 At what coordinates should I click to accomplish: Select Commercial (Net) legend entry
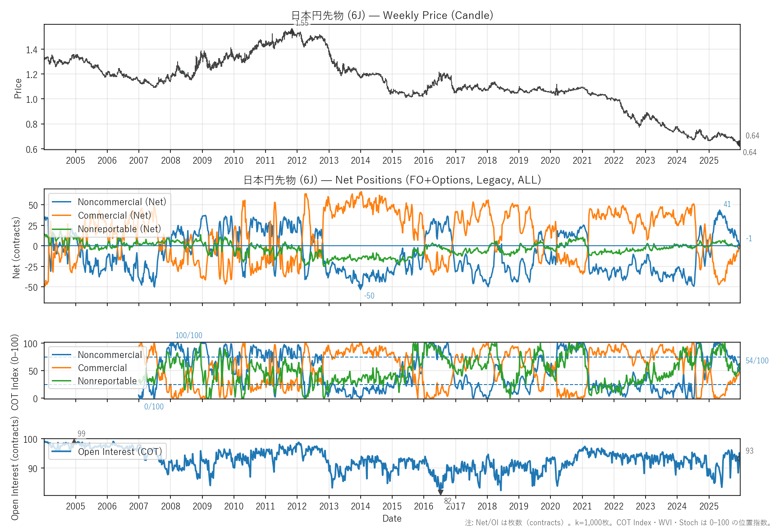[x=115, y=216]
